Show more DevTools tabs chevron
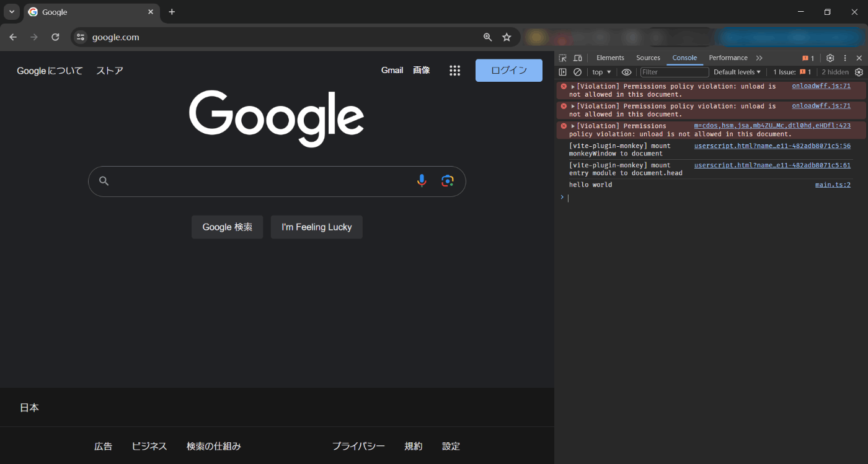Image resolution: width=868 pixels, height=464 pixels. 759,58
